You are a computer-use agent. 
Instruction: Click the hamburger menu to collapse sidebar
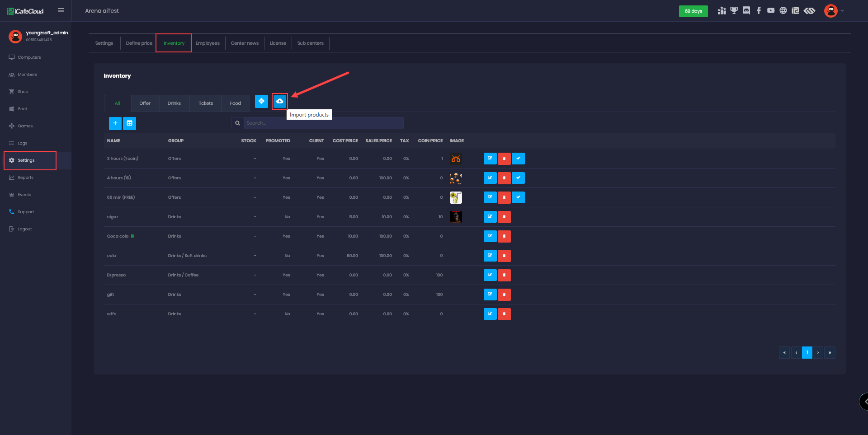click(x=61, y=10)
